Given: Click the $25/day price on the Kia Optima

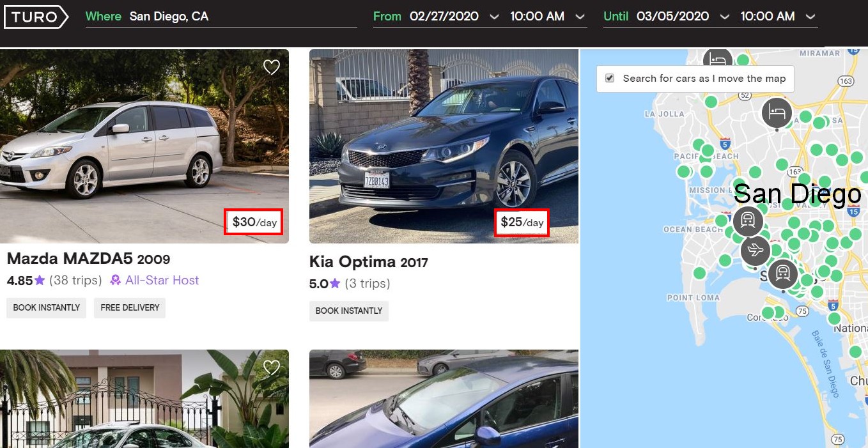Looking at the screenshot, I should [522, 222].
